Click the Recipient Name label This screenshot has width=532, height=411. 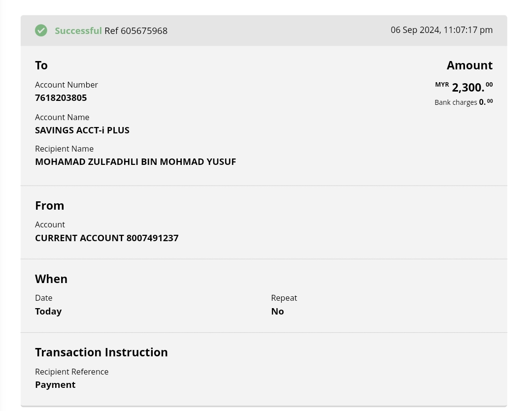point(64,149)
